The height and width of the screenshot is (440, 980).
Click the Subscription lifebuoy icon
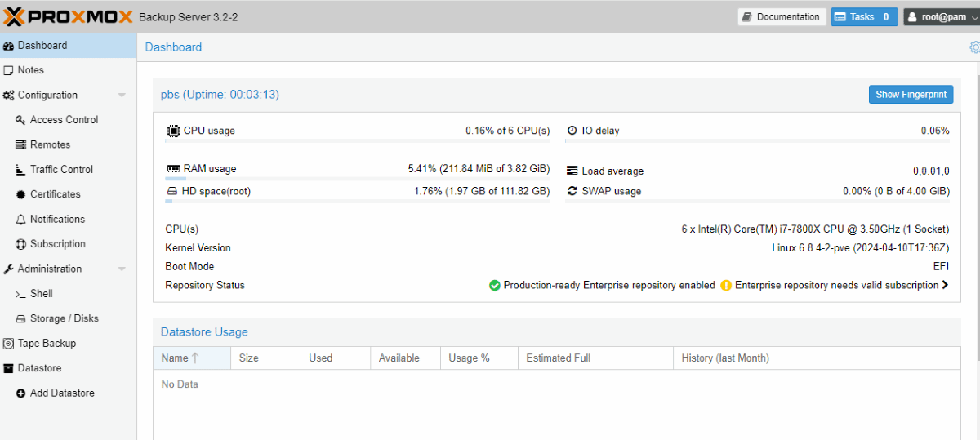coord(21,244)
